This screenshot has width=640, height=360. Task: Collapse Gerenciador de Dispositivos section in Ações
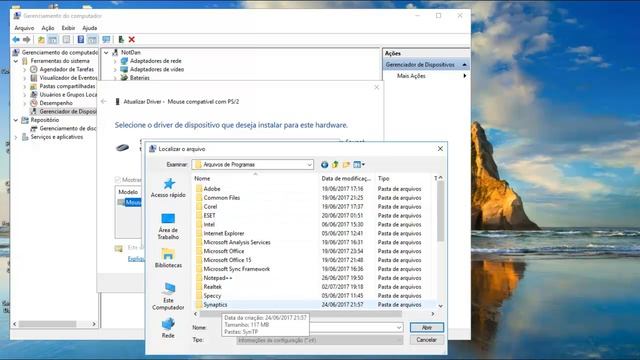point(464,64)
